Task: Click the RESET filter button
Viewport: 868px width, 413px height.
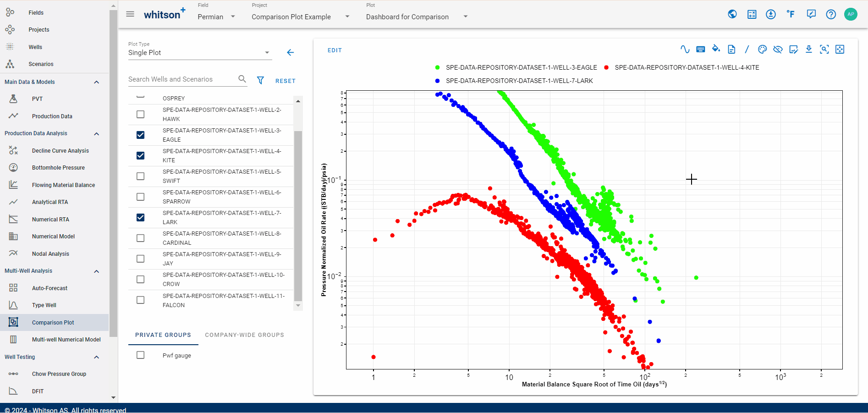Action: (286, 81)
